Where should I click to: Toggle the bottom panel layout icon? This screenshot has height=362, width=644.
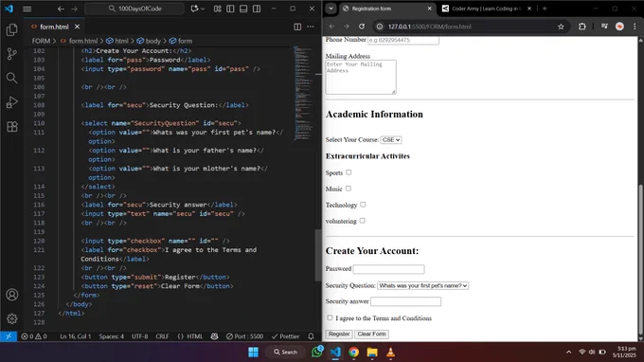tap(243, 9)
